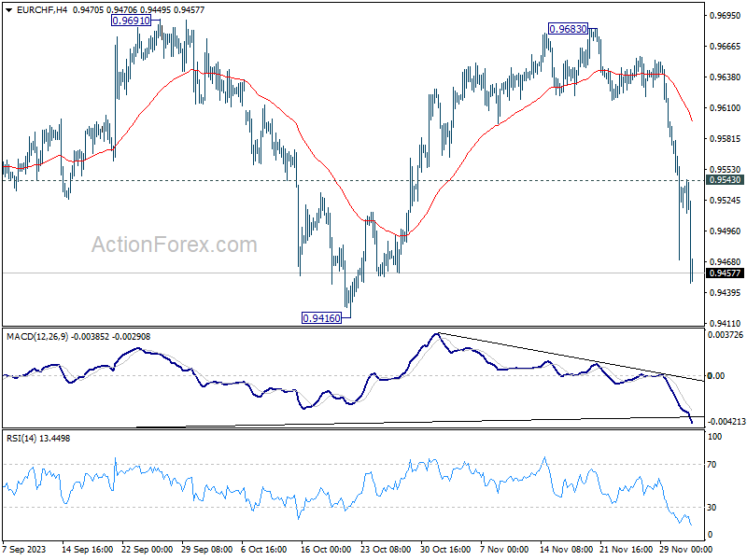Click the 7 Sep 2023 date label

click(x=24, y=550)
